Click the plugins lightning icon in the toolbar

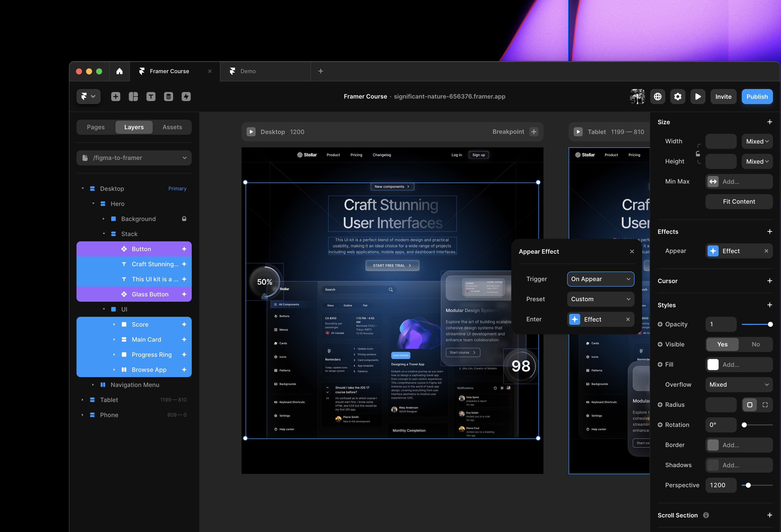[x=186, y=96]
